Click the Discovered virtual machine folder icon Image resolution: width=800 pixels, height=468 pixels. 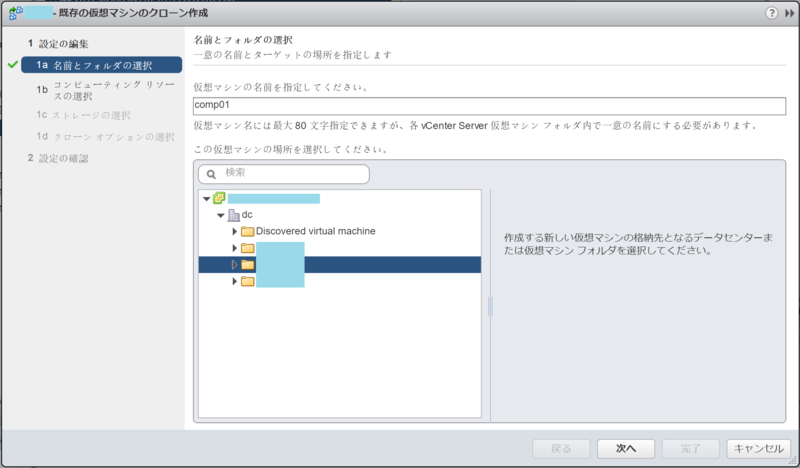coord(247,232)
